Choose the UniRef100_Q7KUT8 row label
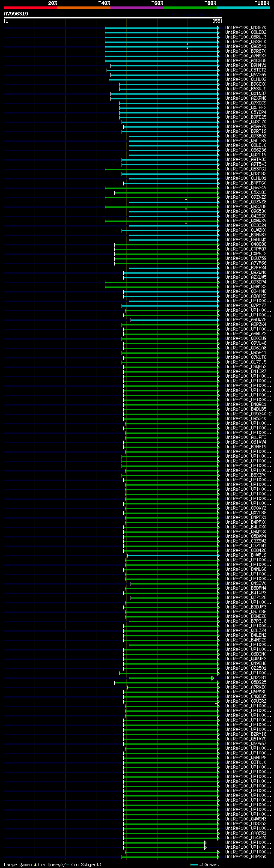The height and width of the screenshot is (868, 274). click(x=246, y=358)
